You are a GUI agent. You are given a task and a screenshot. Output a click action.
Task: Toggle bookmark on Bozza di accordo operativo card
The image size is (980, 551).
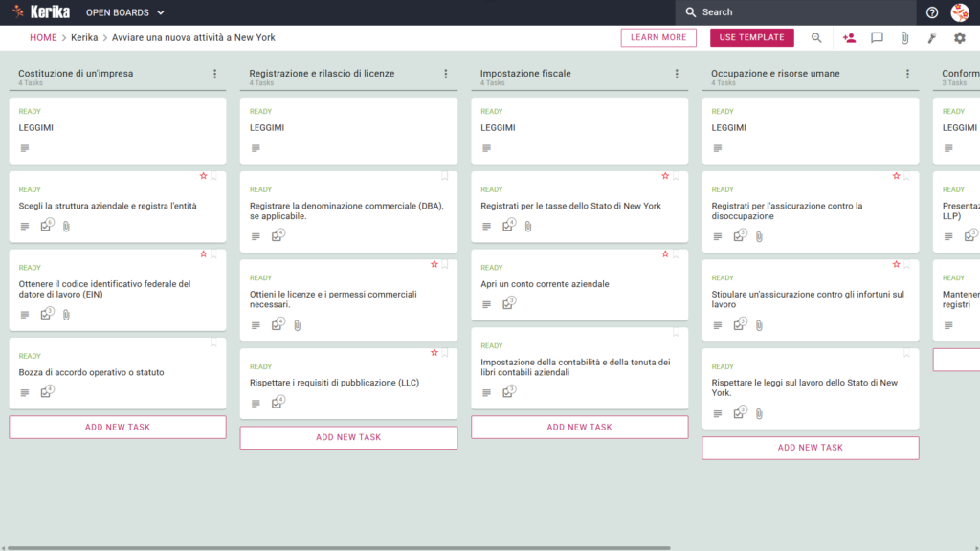click(x=213, y=343)
